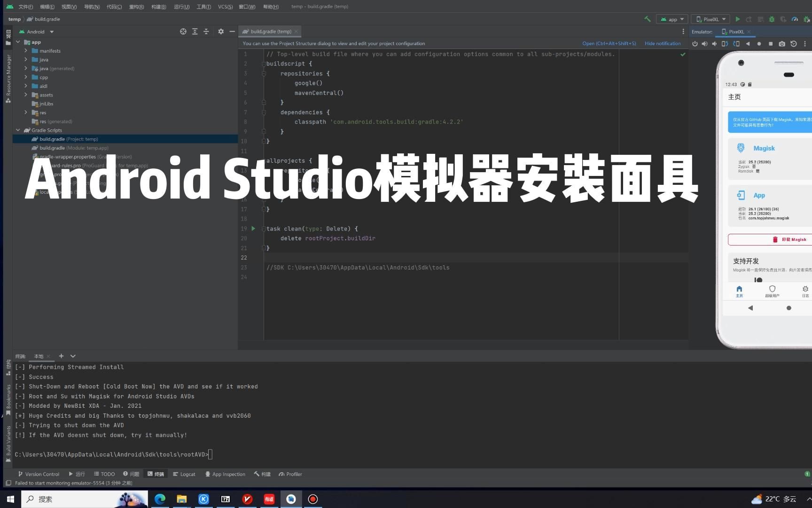Hide the Project tool window
Screen dimensions: 812x508
tap(232, 32)
